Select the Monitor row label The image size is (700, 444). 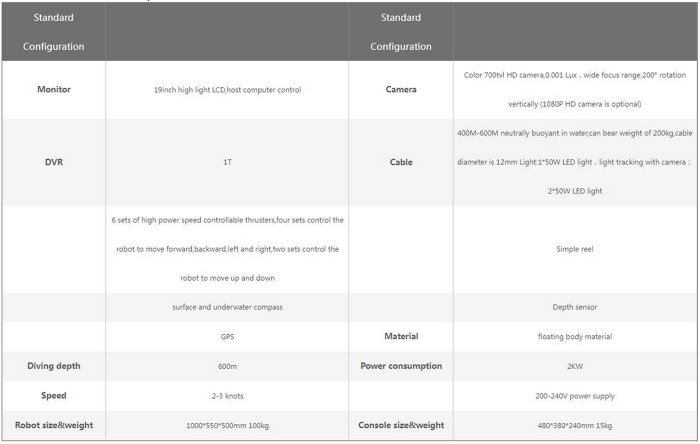click(54, 90)
